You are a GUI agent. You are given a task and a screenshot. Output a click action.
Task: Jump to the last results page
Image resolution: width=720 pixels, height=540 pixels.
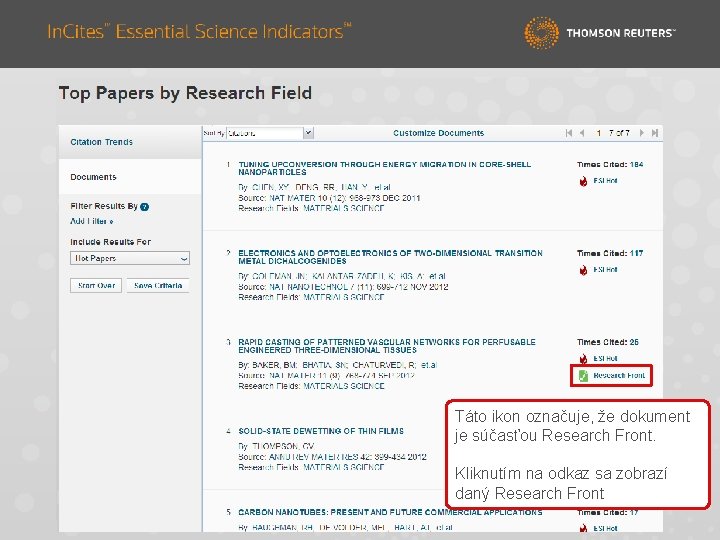[655, 133]
